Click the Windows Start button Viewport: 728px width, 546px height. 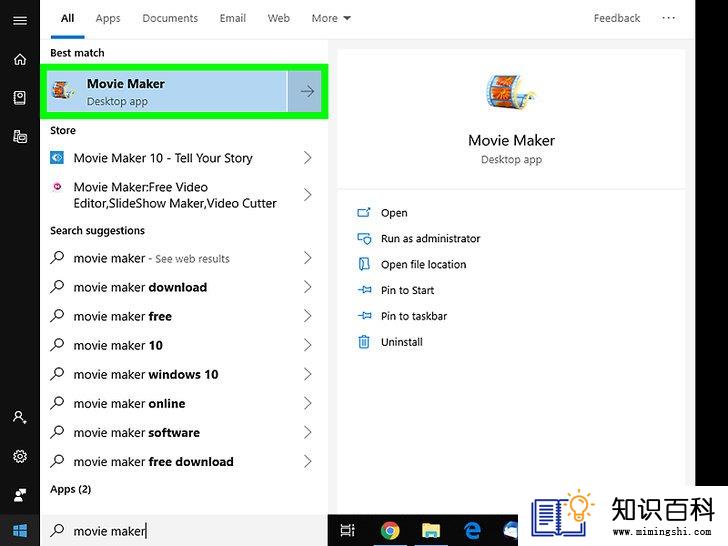tap(20, 530)
